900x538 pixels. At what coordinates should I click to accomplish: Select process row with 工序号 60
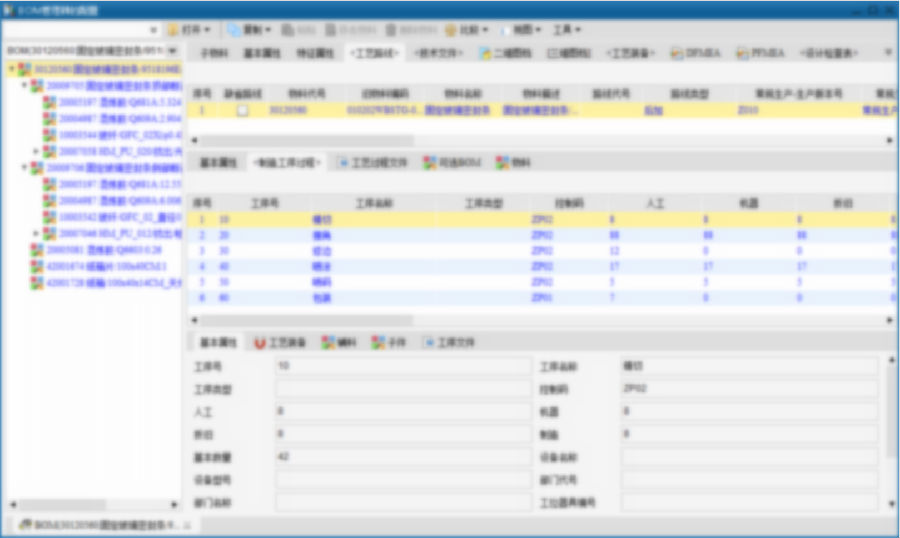point(542,298)
